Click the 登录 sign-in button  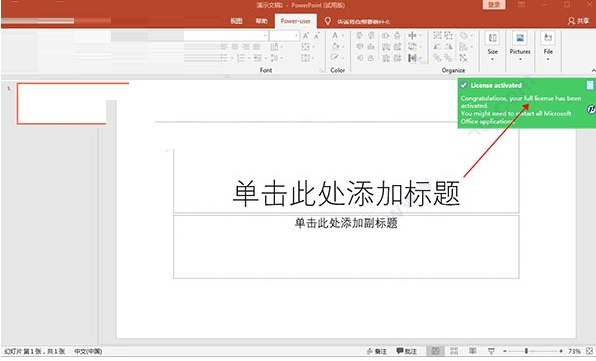[x=494, y=5]
